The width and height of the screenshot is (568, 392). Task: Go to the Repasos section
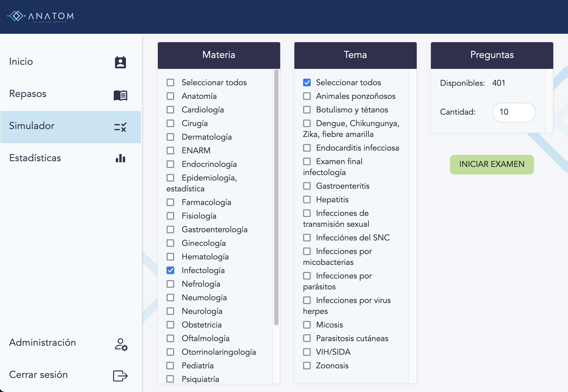coord(28,94)
